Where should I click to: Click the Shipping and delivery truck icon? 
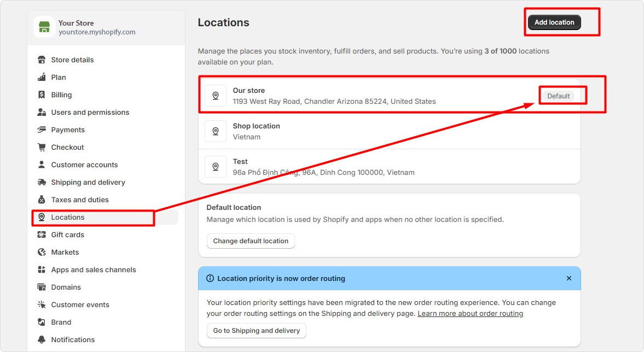42,182
